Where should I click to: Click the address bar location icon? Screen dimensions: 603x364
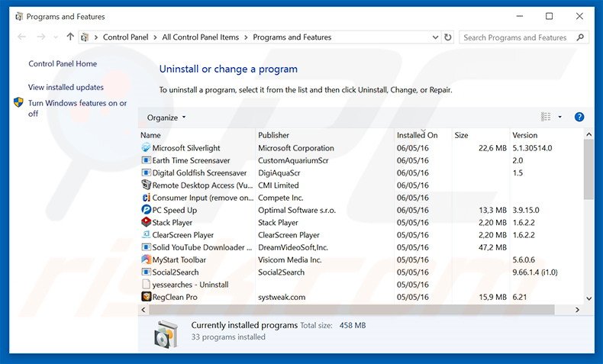coord(85,37)
